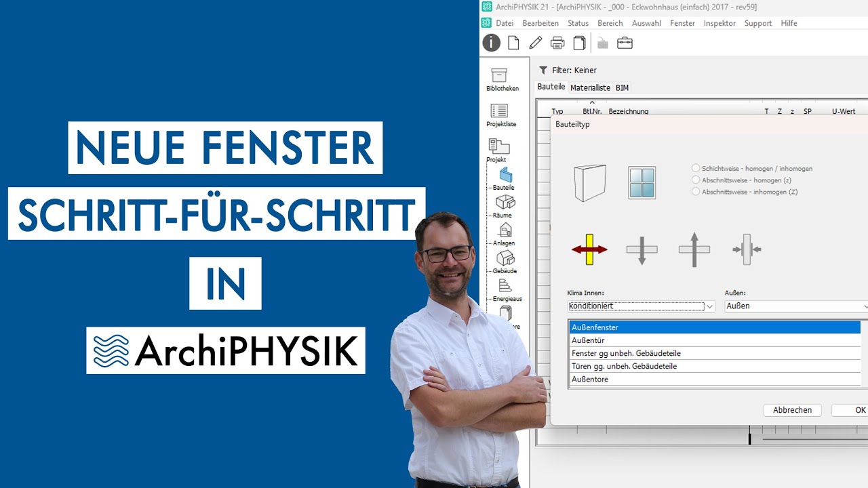Click the SP column header
The height and width of the screenshot is (488, 868).
[x=807, y=111]
